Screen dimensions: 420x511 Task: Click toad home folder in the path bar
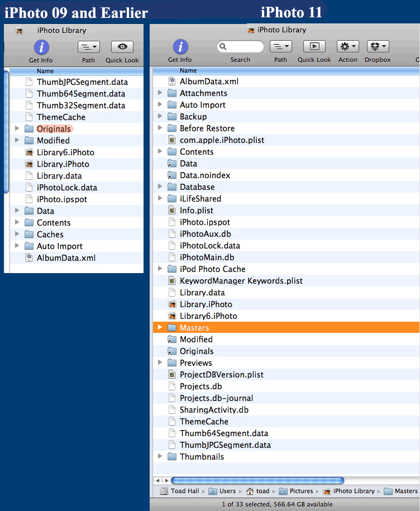pos(258,491)
